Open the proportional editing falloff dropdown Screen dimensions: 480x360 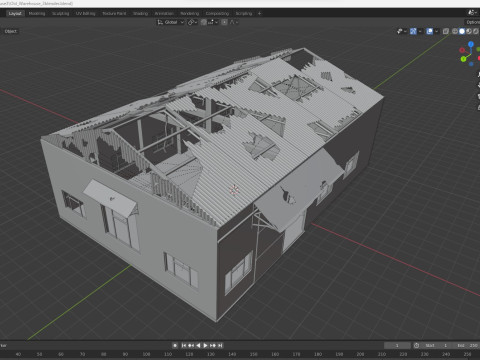pos(234,22)
